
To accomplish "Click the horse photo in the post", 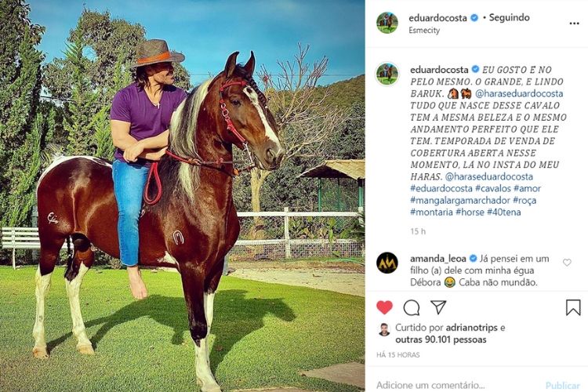I will tap(182, 196).
